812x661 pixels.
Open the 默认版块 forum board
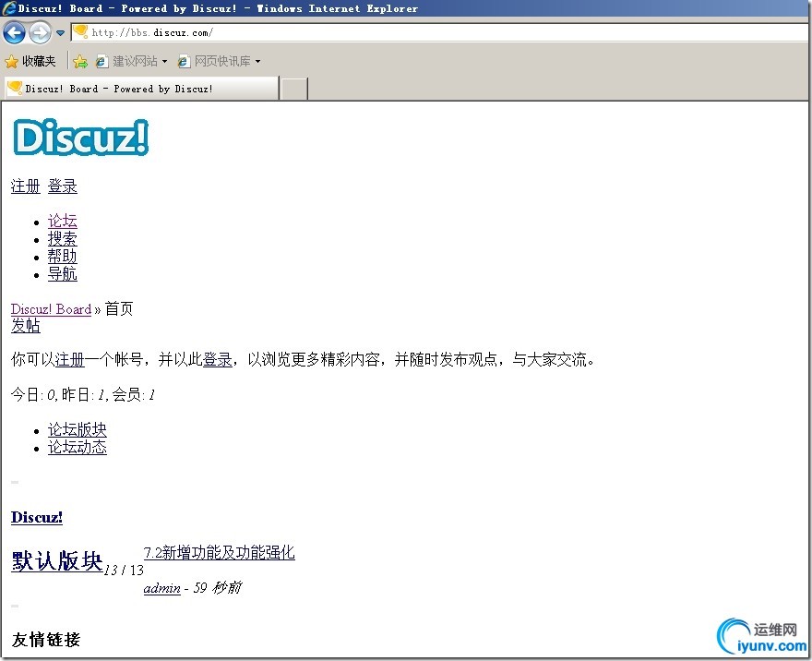tap(57, 561)
